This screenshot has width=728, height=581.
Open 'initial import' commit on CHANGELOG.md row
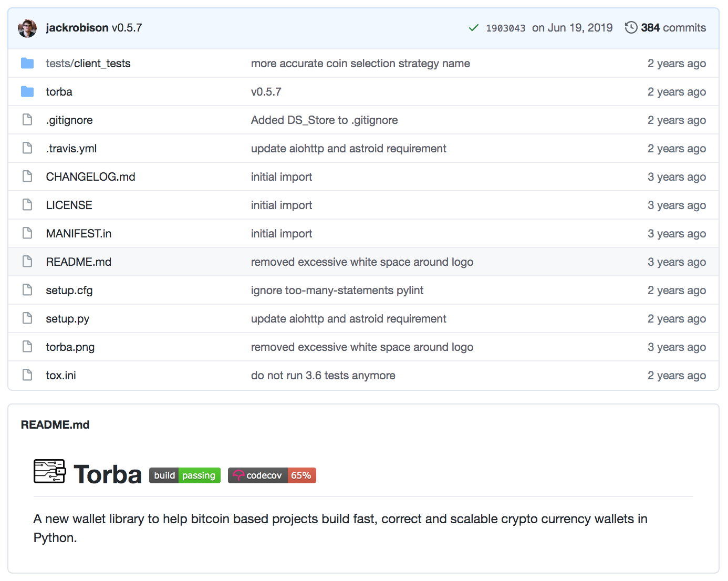[x=282, y=177]
